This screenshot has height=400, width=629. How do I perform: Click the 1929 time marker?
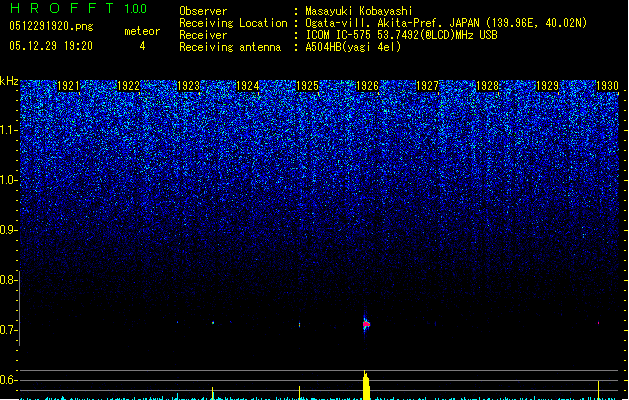click(547, 85)
